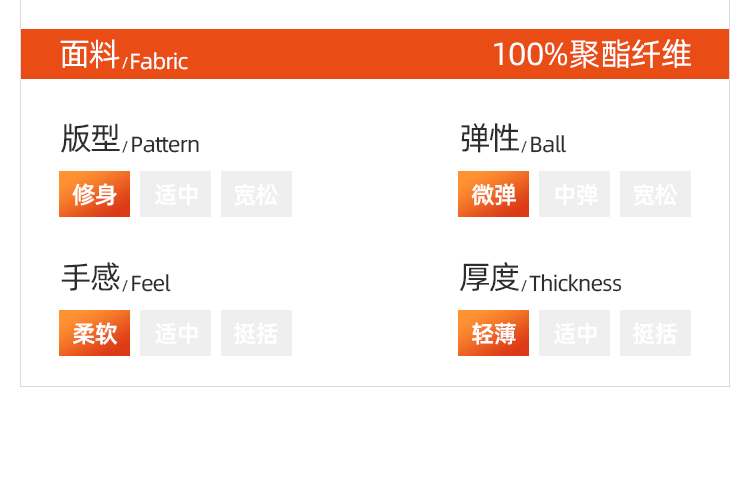Click the 弹性 Ball section heading
Image resolution: width=750 pixels, height=484 pixels.
tap(490, 139)
